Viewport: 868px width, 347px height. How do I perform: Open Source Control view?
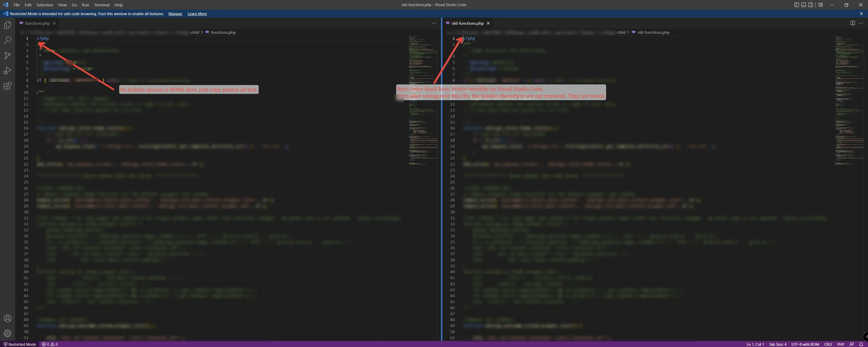point(7,55)
